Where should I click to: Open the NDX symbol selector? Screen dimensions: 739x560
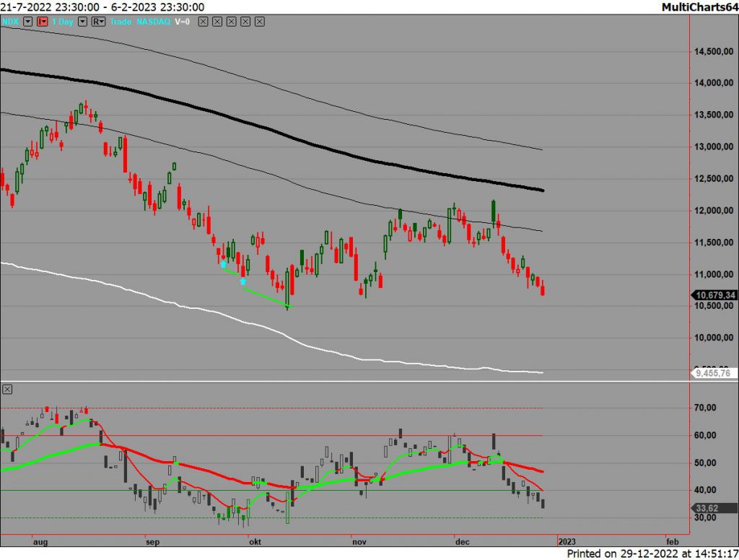point(9,22)
